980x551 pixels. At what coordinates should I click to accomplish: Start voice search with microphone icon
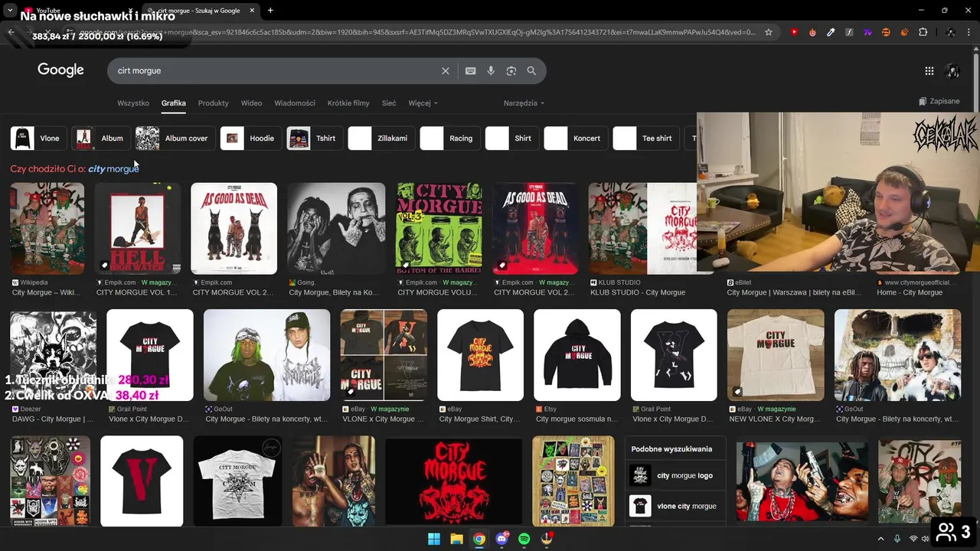click(x=491, y=70)
